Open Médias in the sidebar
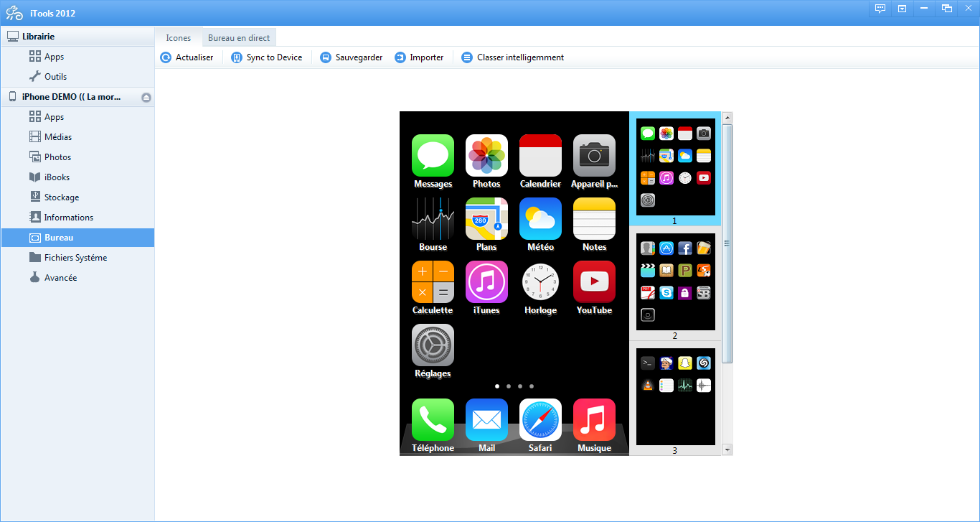Viewport: 980px width, 522px height. (77, 137)
